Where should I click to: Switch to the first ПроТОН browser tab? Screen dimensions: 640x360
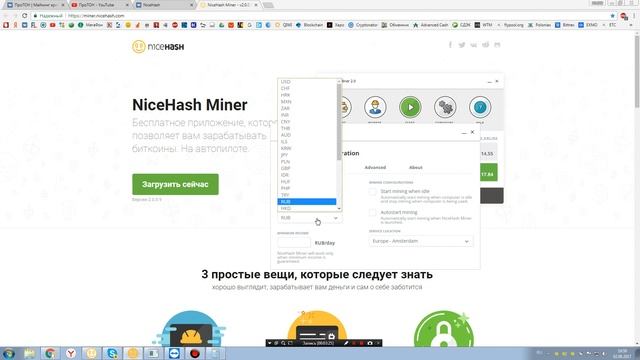pos(36,5)
